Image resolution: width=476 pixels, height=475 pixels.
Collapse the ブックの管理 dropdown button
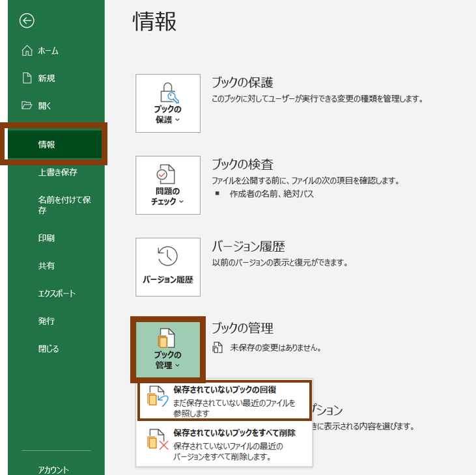pyautogui.click(x=168, y=349)
